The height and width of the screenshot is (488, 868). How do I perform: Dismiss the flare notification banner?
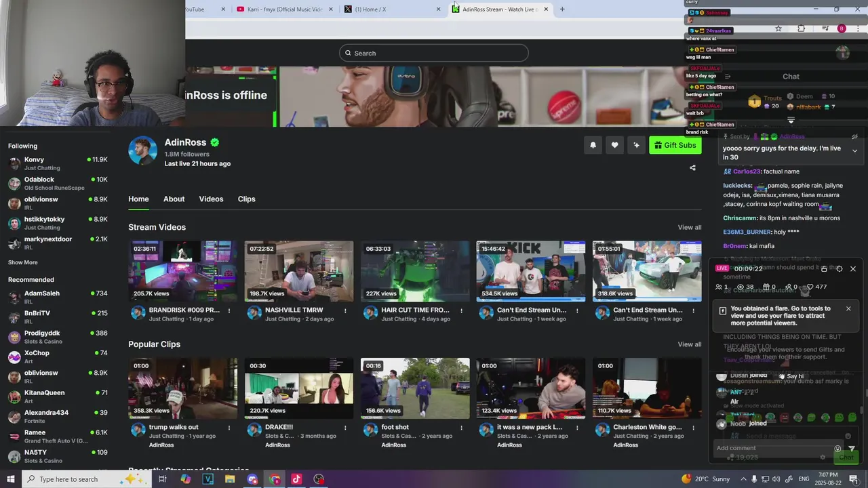(x=848, y=308)
